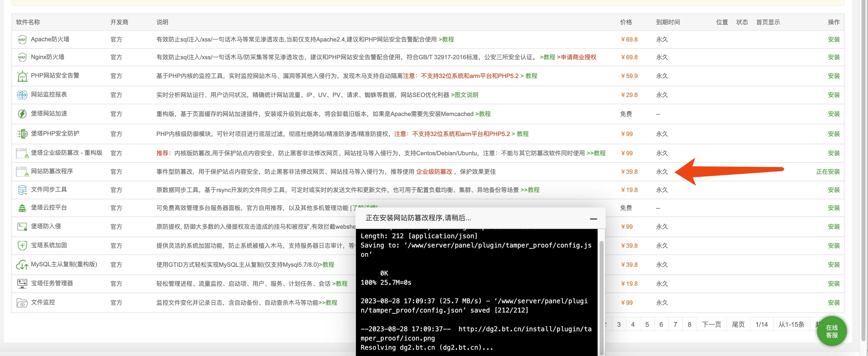The width and height of the screenshot is (868, 356).
Task: Click the 堡塔云控平台 tower icon
Action: pos(22,207)
